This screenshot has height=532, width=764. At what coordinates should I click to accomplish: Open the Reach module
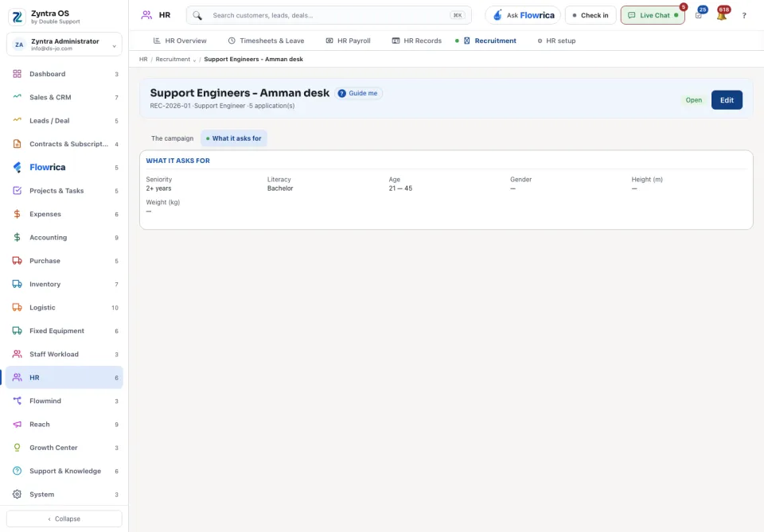point(64,425)
